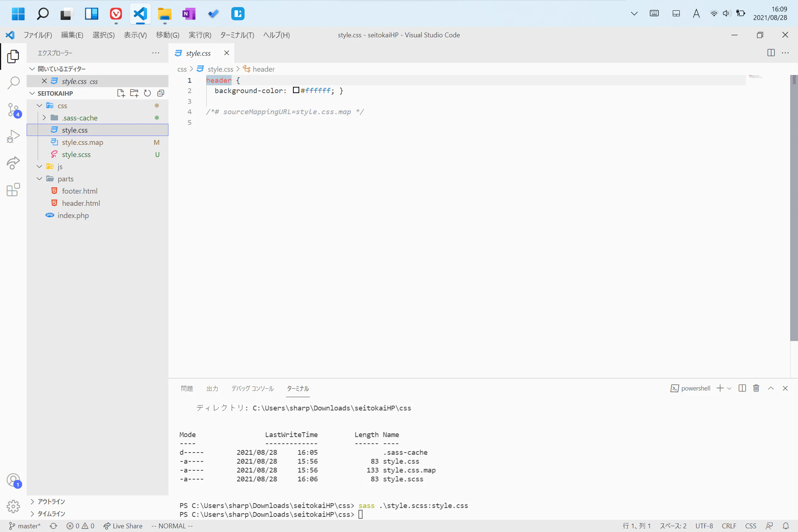Open the Live Share activity bar icon
This screenshot has height=532, width=798.
(13, 163)
